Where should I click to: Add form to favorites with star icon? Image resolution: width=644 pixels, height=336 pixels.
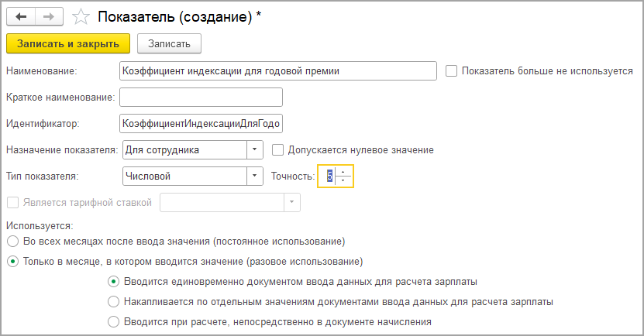79,15
